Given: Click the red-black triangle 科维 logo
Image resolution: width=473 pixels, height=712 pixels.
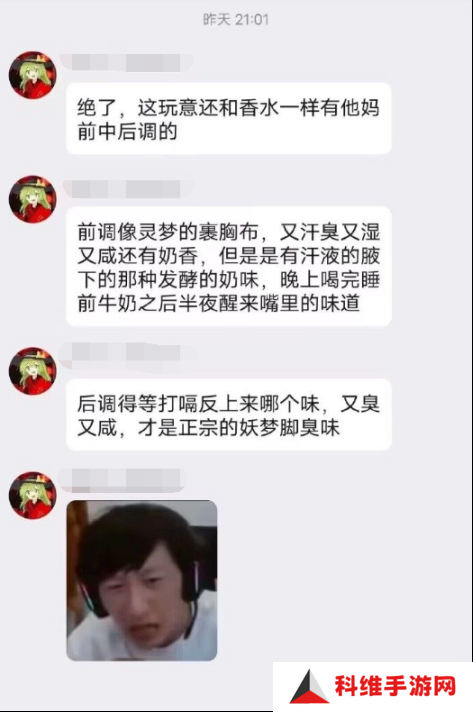Looking at the screenshot, I should pos(309,686).
